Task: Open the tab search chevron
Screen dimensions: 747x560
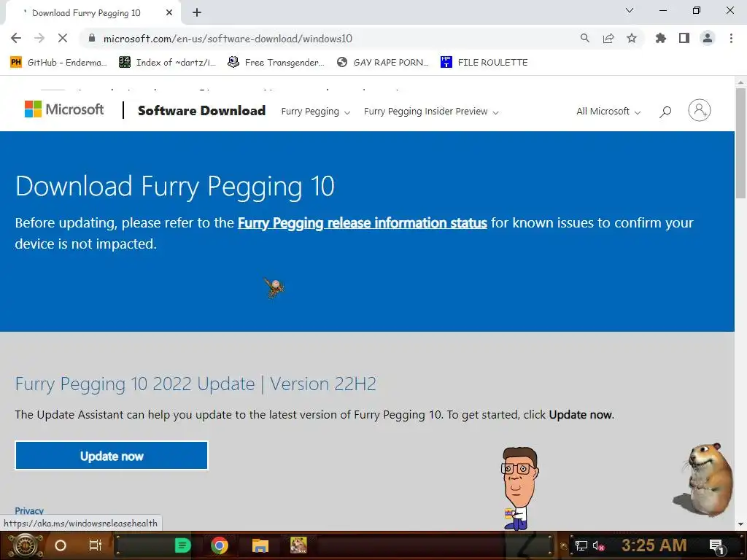Action: [630, 10]
